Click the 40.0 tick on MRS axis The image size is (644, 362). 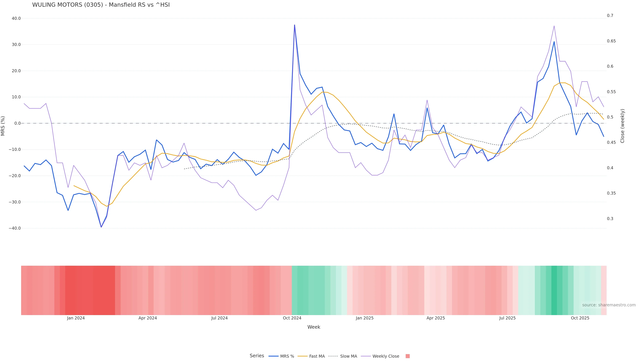(x=16, y=18)
